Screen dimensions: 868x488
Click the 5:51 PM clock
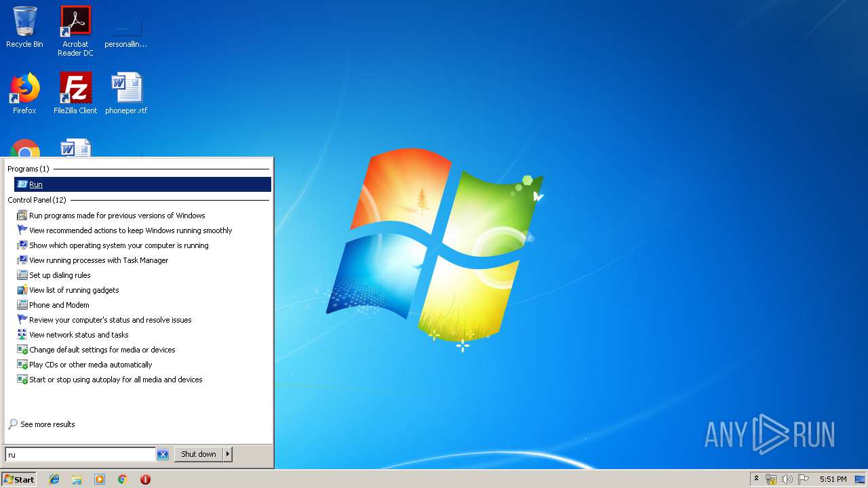coord(833,479)
